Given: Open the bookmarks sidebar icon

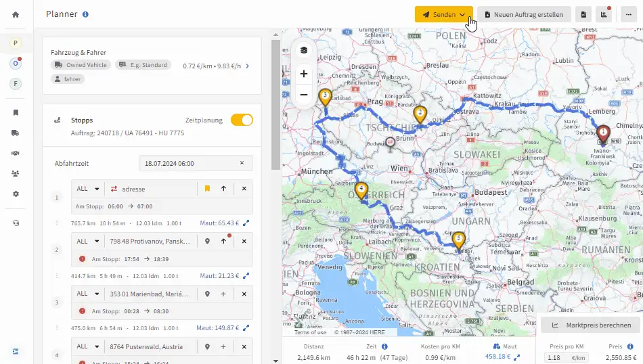Looking at the screenshot, I should coord(16,112).
